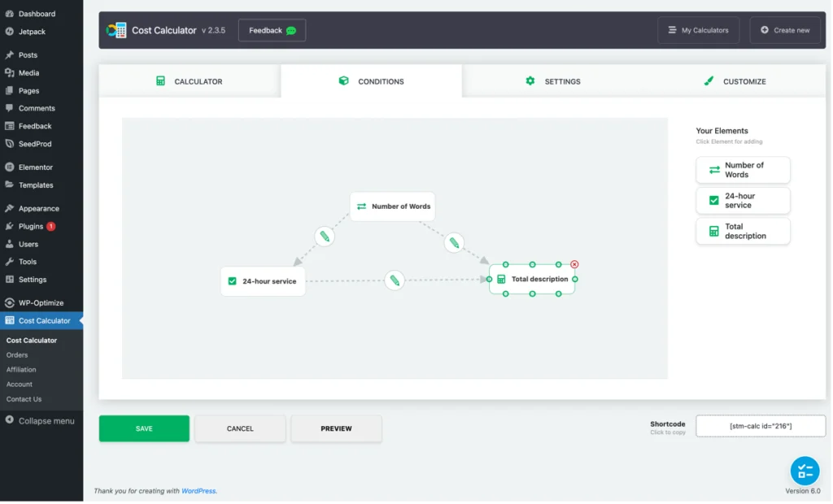
Task: Copy the shortcode from the shortcode field
Action: 761,426
